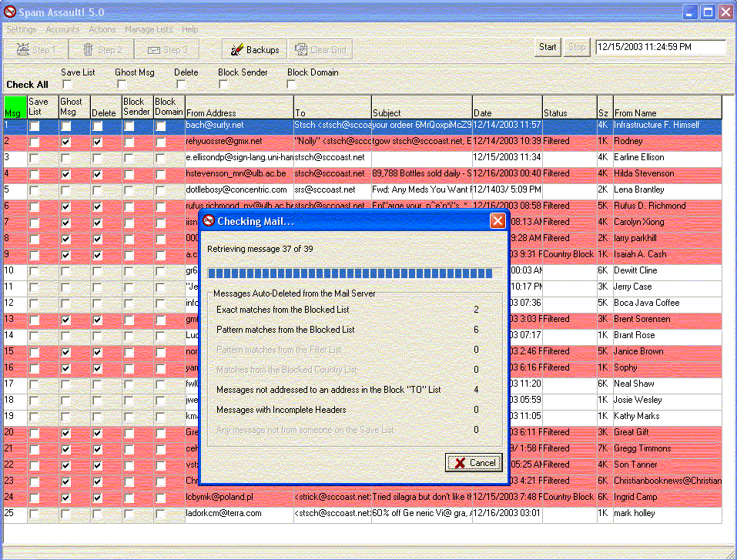Click the Stop button

tap(577, 48)
